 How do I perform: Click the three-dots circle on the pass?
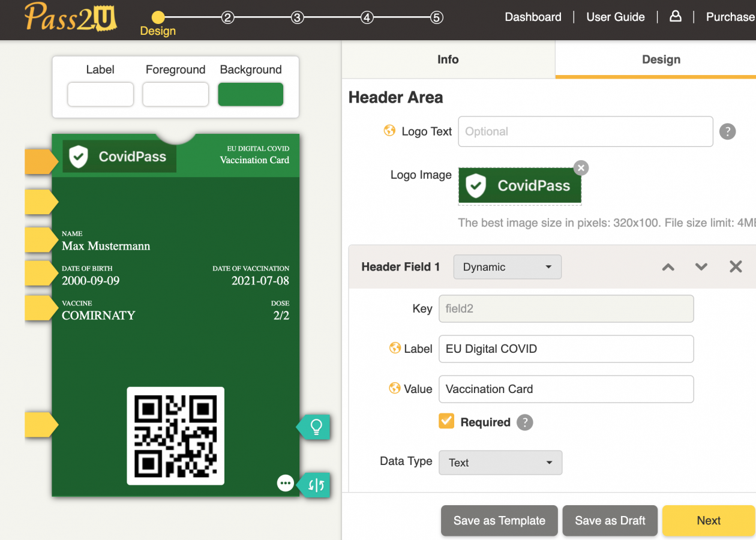[x=286, y=483]
